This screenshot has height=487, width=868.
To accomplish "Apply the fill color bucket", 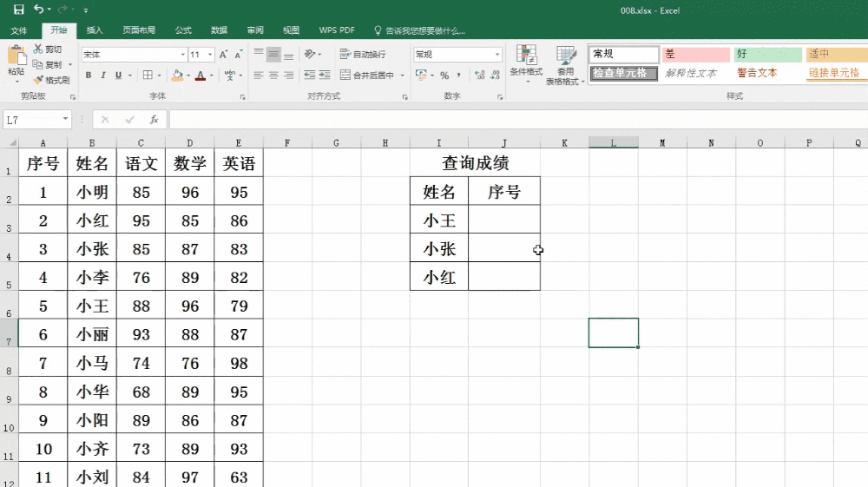I will point(177,76).
